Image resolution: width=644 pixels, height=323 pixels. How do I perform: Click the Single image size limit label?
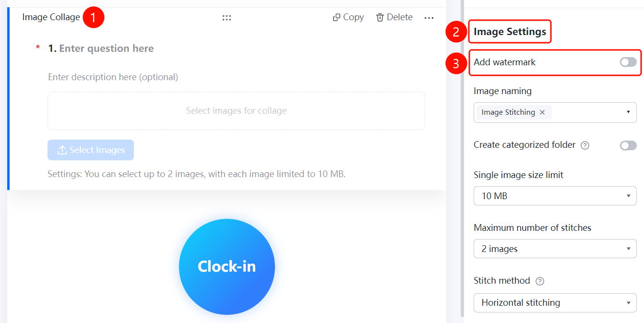point(518,175)
